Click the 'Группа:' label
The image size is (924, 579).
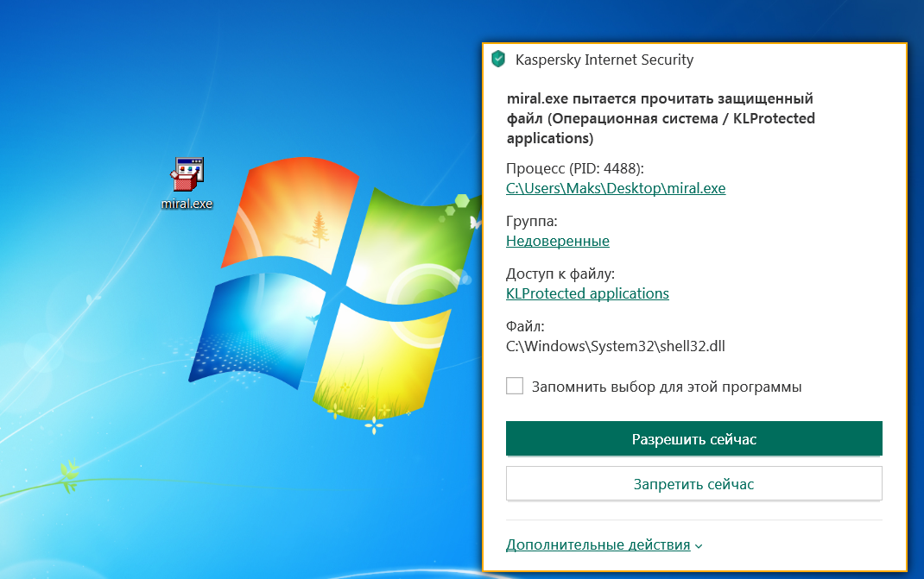click(532, 221)
